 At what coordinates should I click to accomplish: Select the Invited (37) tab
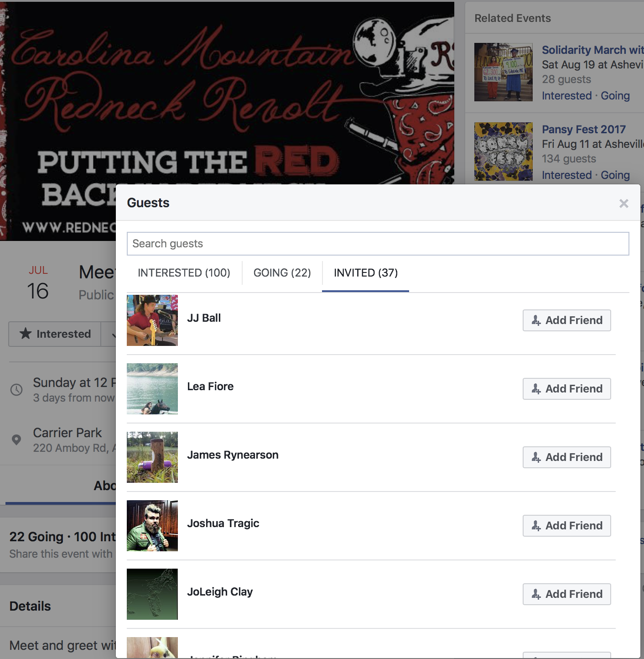366,273
